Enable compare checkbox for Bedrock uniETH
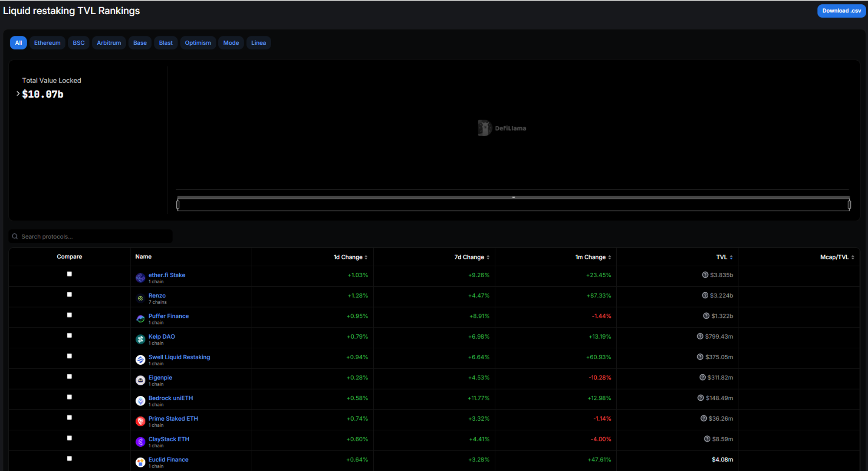868x471 pixels. [x=69, y=397]
